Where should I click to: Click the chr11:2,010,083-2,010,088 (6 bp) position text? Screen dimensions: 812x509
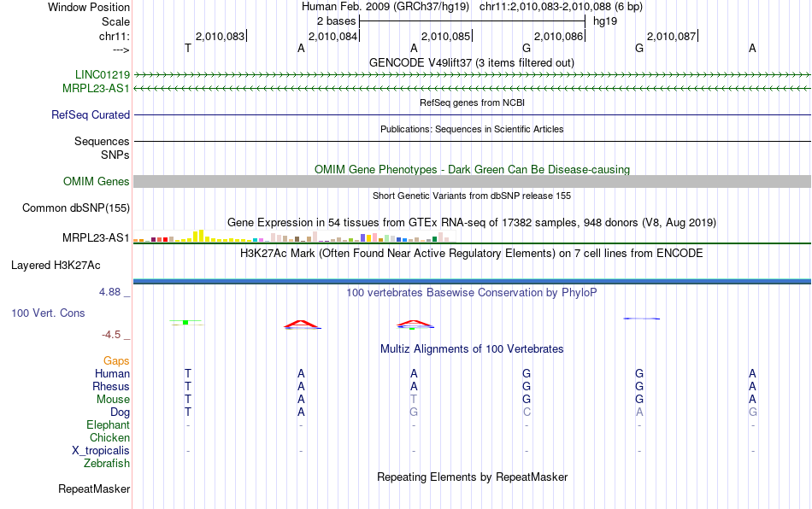click(x=561, y=7)
